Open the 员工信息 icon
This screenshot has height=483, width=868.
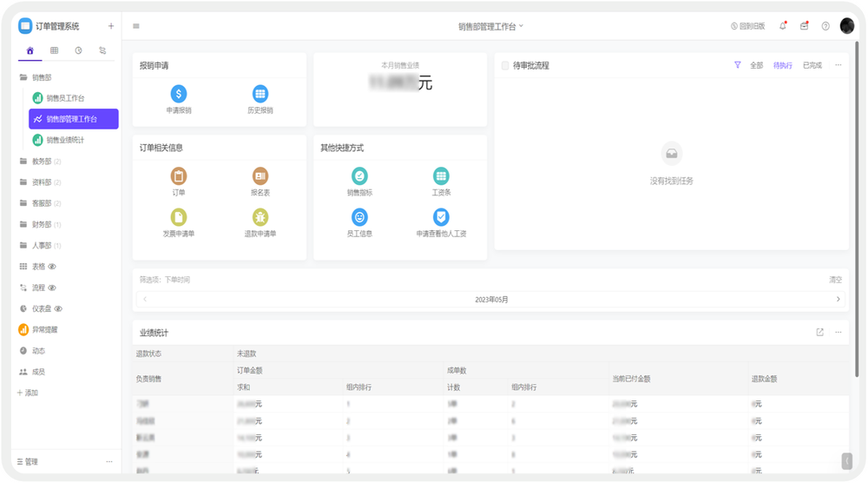click(359, 217)
